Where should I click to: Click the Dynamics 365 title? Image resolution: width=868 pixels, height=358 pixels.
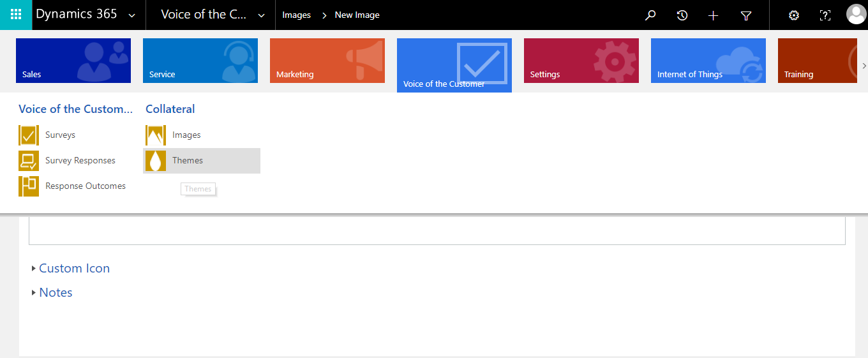coord(77,15)
